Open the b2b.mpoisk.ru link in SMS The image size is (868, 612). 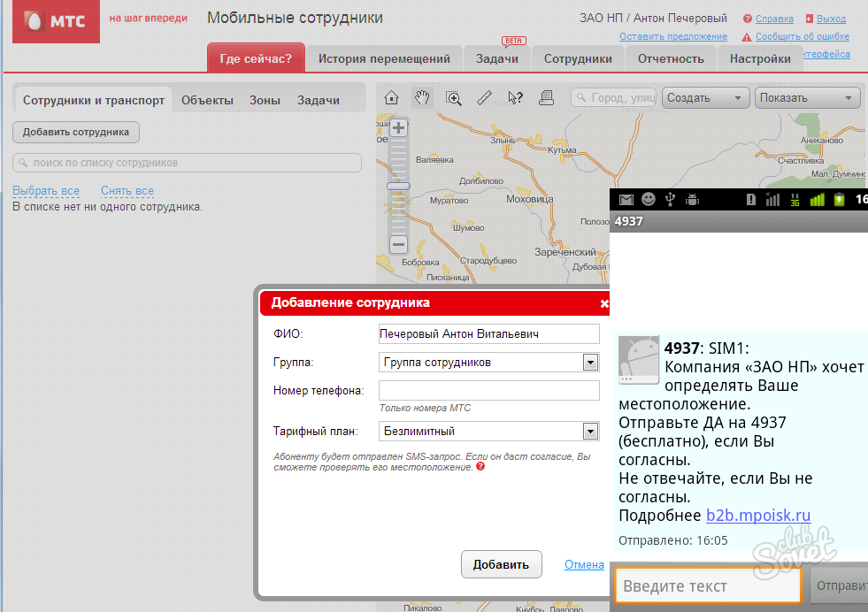click(758, 516)
